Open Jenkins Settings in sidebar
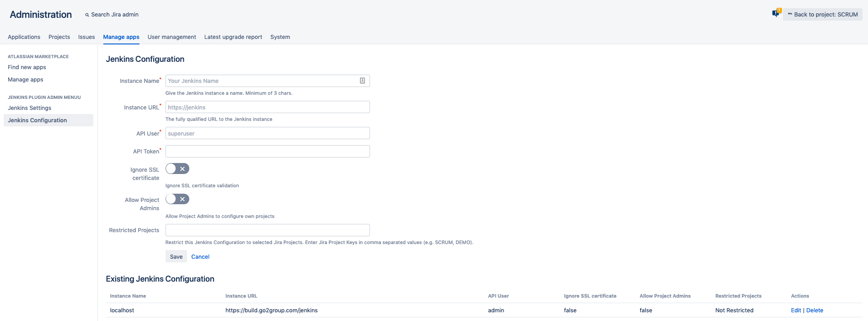The width and height of the screenshot is (868, 321). [x=29, y=108]
